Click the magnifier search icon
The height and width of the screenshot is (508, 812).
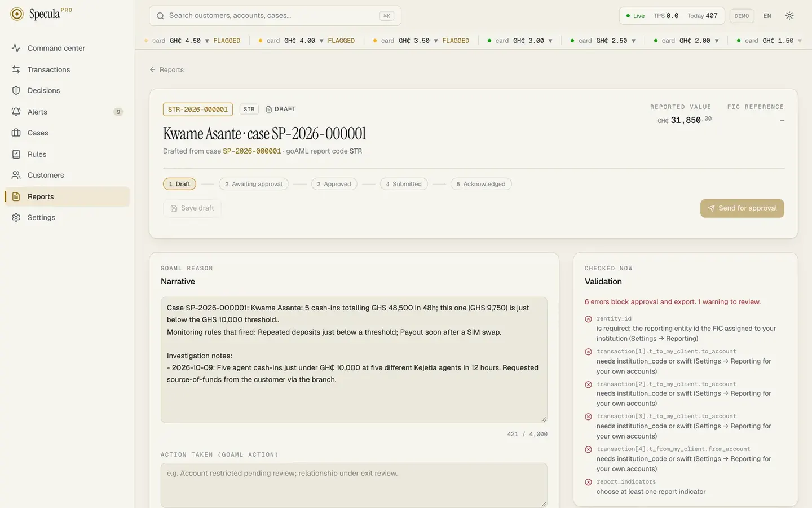click(x=160, y=16)
